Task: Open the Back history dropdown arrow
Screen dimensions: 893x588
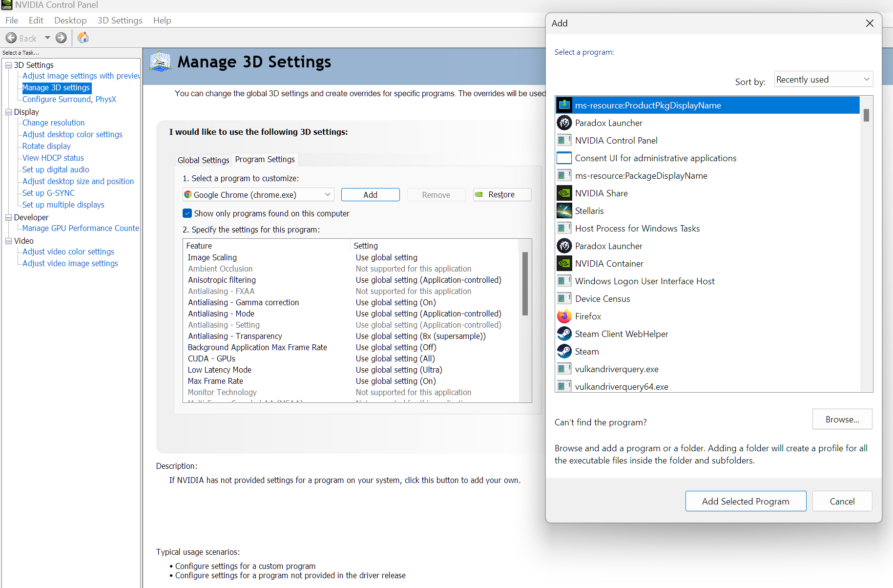Action: (x=47, y=38)
